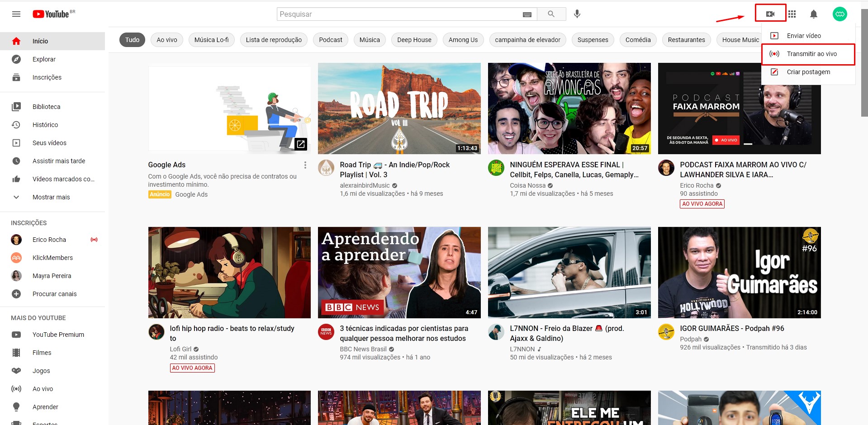This screenshot has width=868, height=425.
Task: Select the Suspenses chip
Action: tap(593, 40)
